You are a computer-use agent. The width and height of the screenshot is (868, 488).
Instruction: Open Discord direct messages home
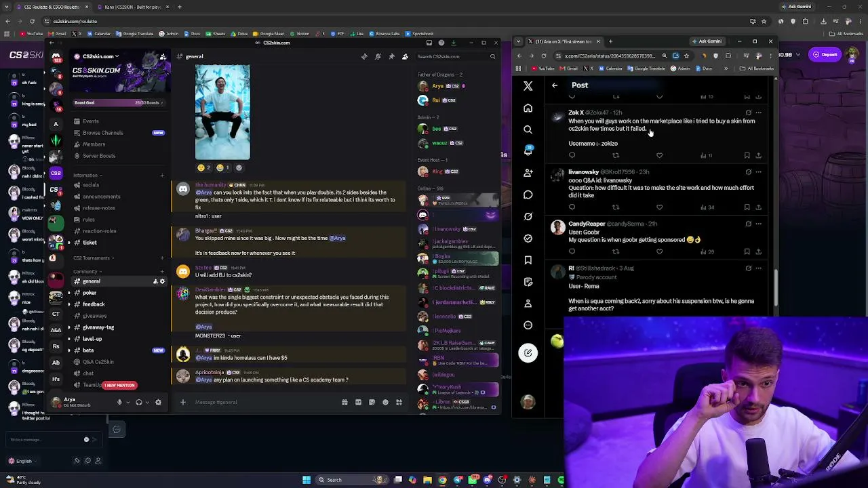tap(56, 56)
